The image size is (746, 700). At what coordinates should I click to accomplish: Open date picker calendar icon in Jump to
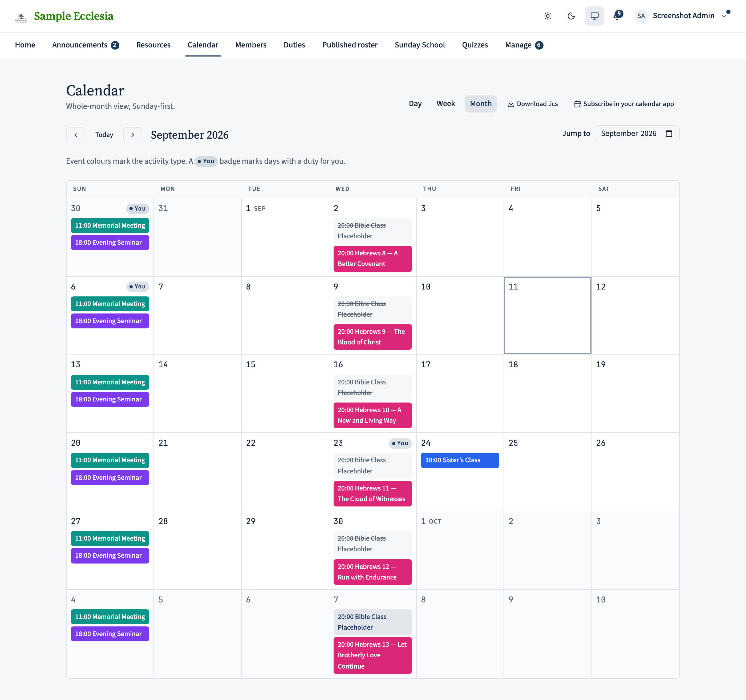coord(669,133)
